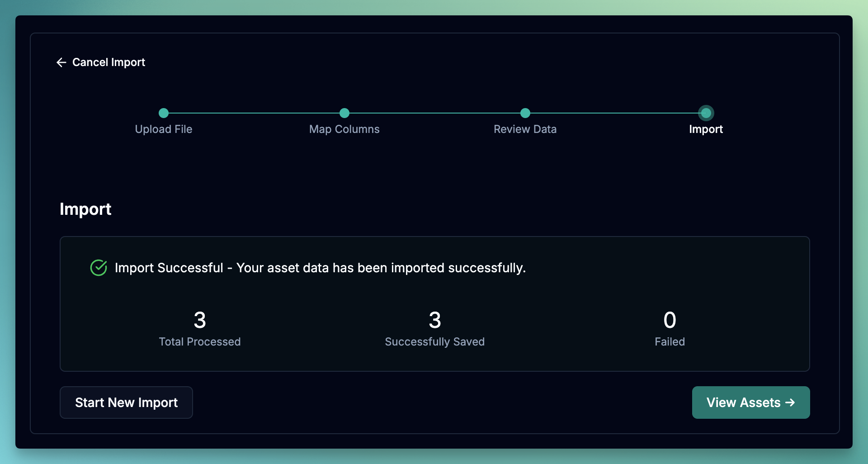Select the Map Columns step circle
The height and width of the screenshot is (464, 868).
point(344,113)
